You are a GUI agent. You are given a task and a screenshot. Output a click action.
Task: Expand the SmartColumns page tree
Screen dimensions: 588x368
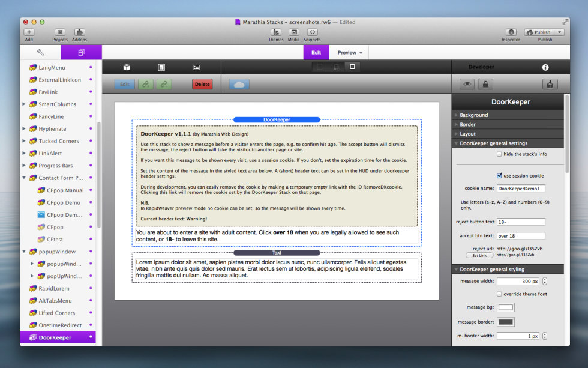tap(24, 104)
